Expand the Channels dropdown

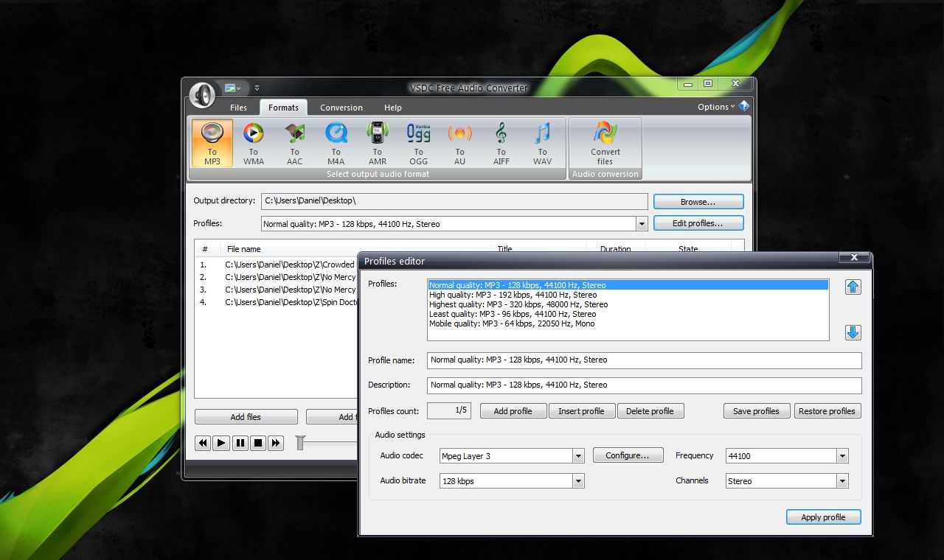842,481
